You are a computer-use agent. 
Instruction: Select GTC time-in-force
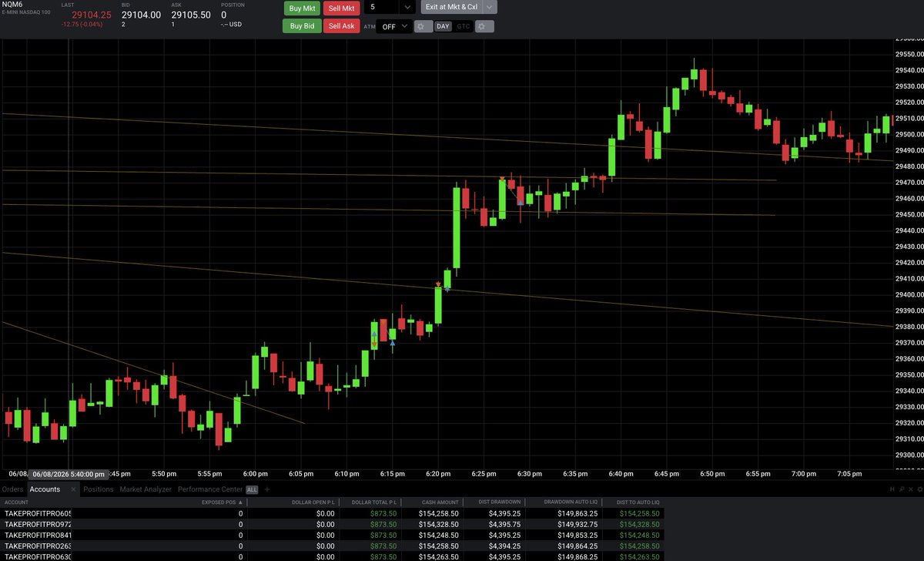[463, 26]
